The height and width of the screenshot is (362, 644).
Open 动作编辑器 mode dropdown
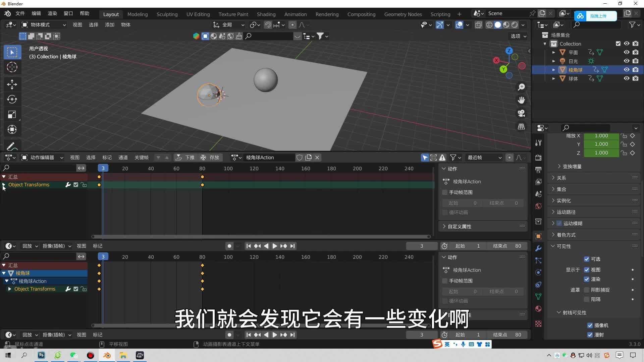tap(42, 158)
